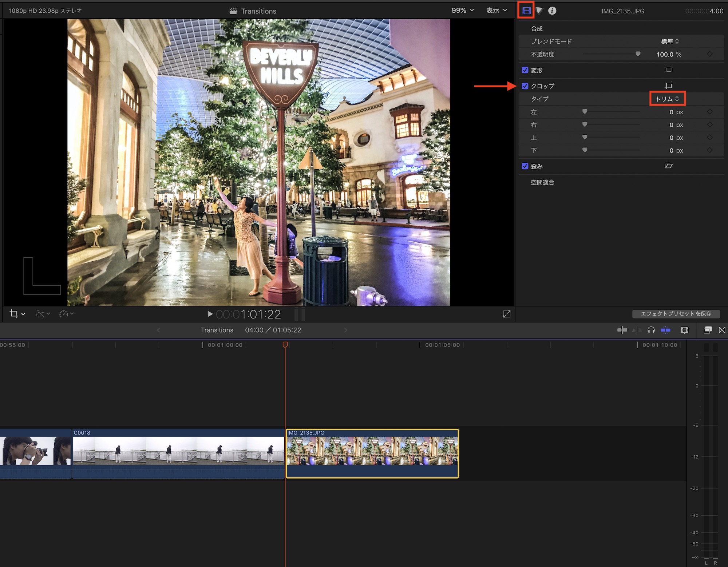Click the Distort onscreen control icon
This screenshot has width=728, height=567.
pos(669,166)
